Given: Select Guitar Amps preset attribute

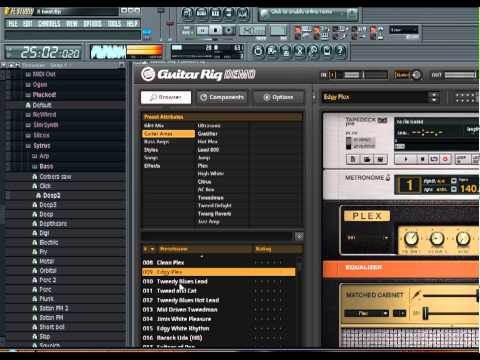Looking at the screenshot, I should click(x=169, y=134).
